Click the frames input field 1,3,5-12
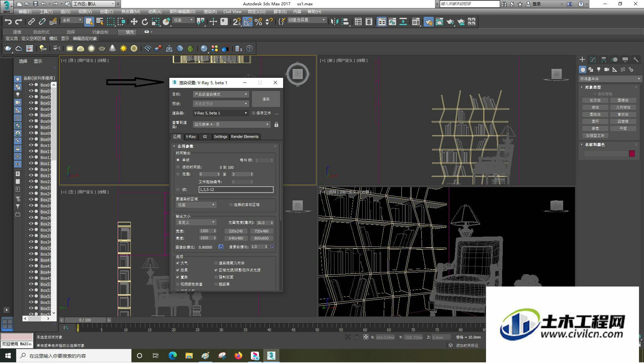This screenshot has width=644, height=363. point(236,190)
